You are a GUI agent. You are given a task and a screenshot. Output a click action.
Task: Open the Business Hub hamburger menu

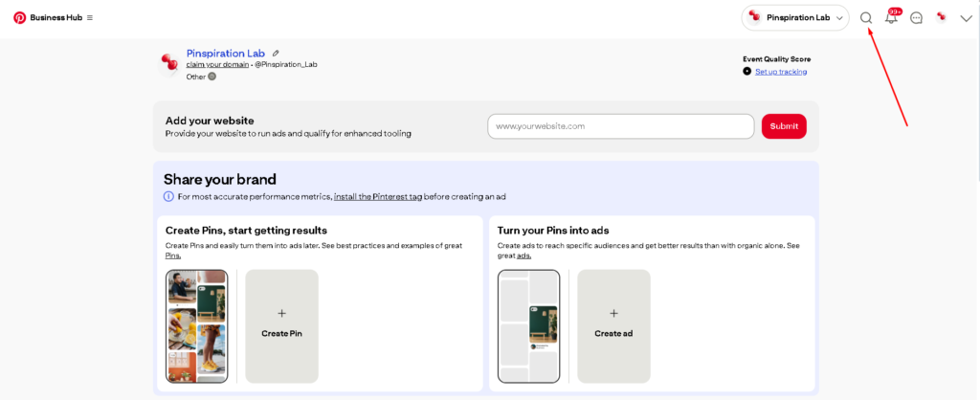90,17
